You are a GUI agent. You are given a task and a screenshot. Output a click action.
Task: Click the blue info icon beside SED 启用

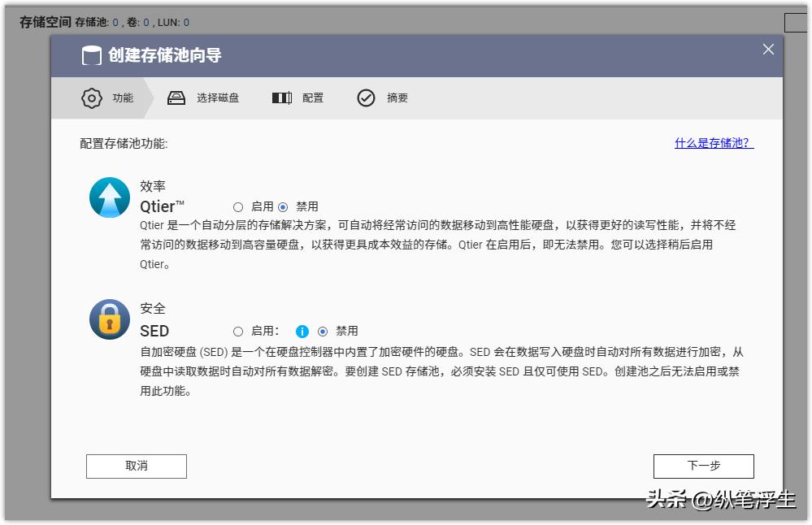pyautogui.click(x=302, y=331)
